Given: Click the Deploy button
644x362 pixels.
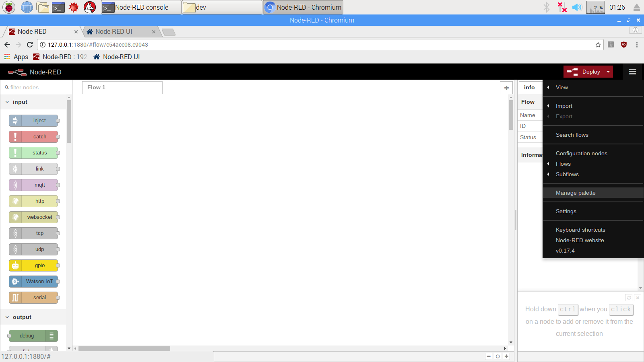Looking at the screenshot, I should click(584, 72).
